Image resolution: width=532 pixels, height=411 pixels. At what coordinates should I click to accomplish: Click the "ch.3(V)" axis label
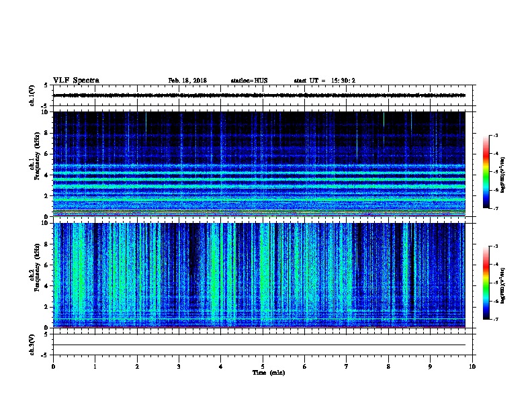(x=32, y=345)
